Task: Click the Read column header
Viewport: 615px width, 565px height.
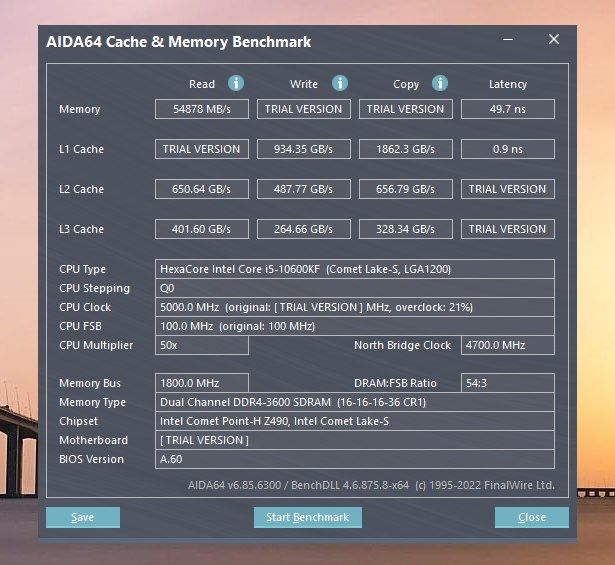Action: 202,84
